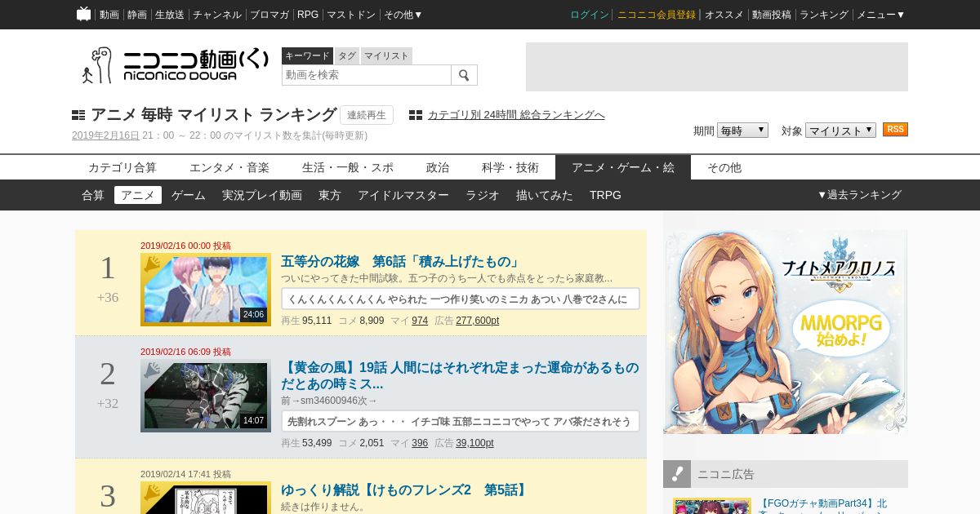Viewport: 980px width, 514px height.
Task: Click the ログイン link
Action: click(x=590, y=15)
